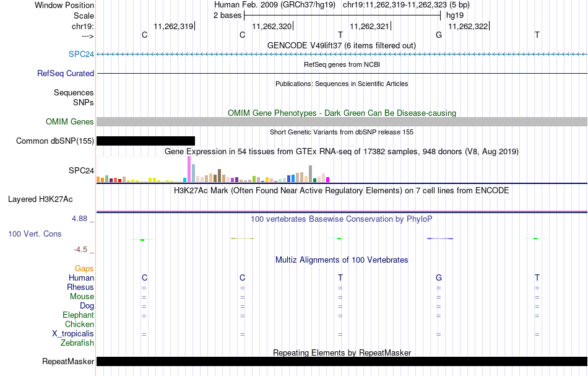Click 'Multiz Alignments of 100 Vertebrates' title
The image size is (588, 376).
tap(342, 260)
